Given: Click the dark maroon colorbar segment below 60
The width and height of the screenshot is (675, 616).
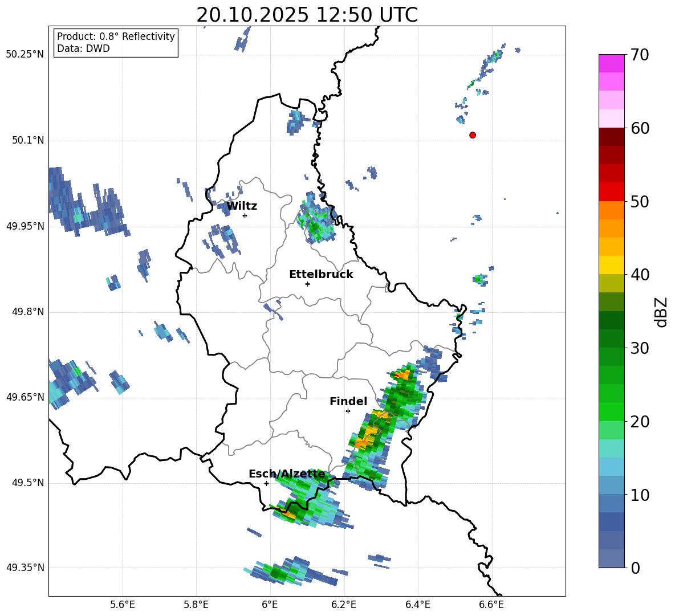Looking at the screenshot, I should coord(611,137).
